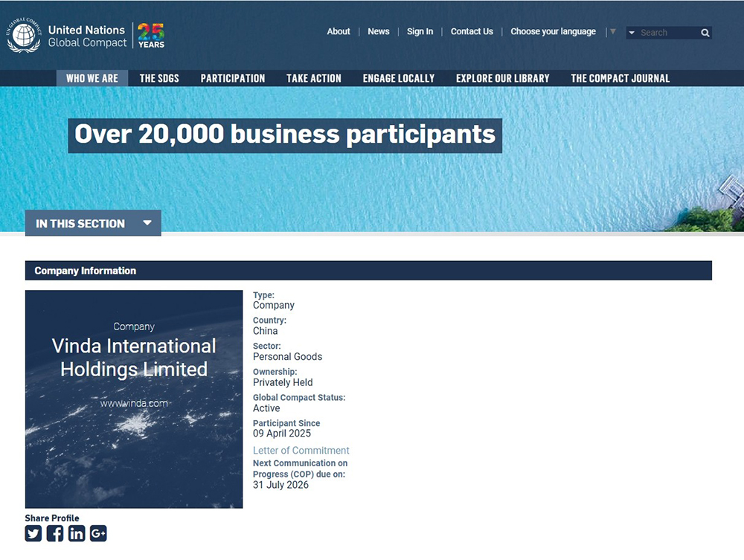Select Engage Locally in the navigation
744x560 pixels.
click(399, 78)
